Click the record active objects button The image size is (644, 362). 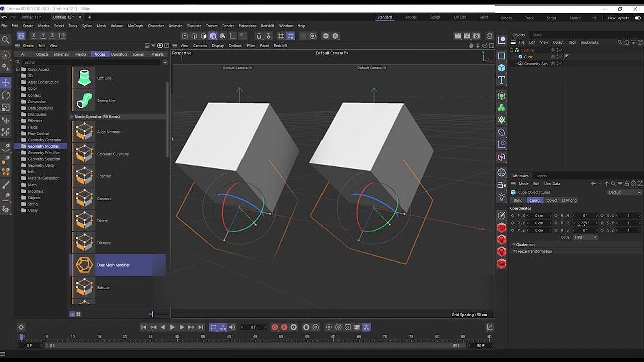pyautogui.click(x=275, y=327)
